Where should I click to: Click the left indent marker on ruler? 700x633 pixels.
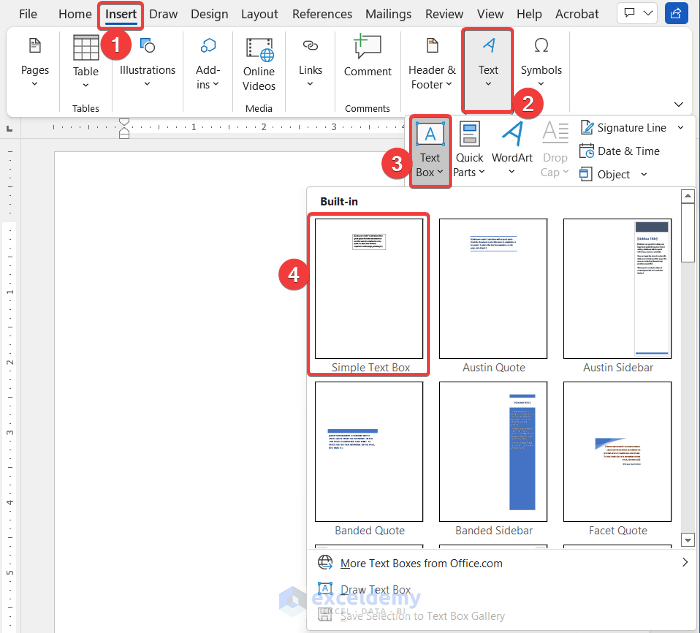coord(124,135)
